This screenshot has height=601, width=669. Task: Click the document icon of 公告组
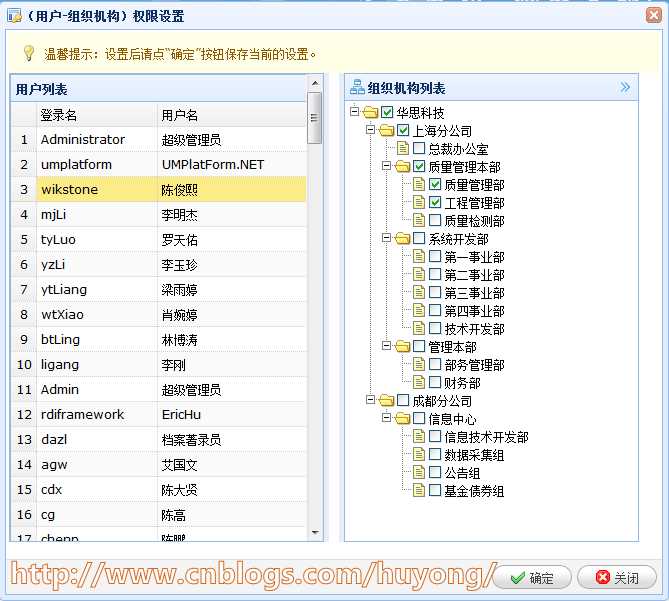(x=419, y=472)
